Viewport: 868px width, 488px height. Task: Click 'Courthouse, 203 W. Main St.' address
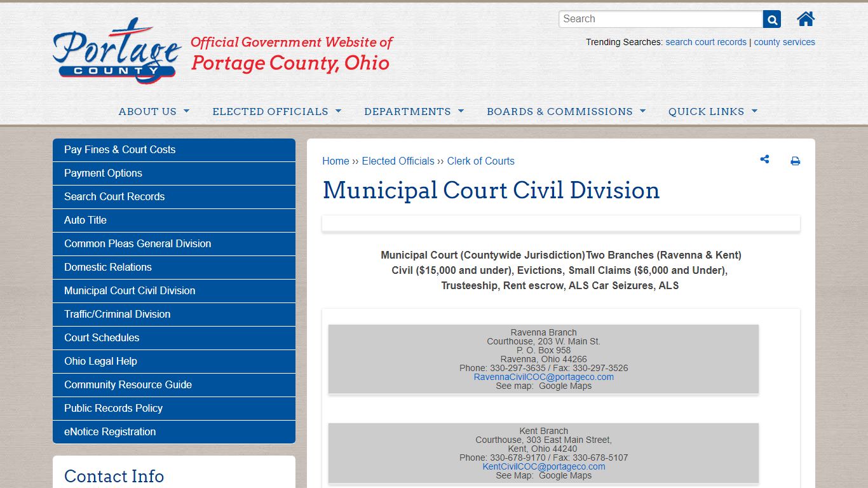(544, 341)
